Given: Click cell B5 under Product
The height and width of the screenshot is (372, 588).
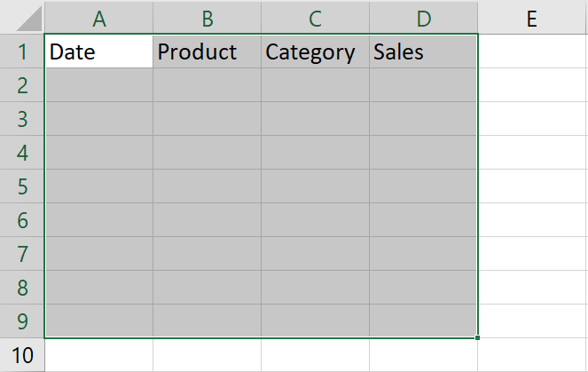Looking at the screenshot, I should [207, 186].
